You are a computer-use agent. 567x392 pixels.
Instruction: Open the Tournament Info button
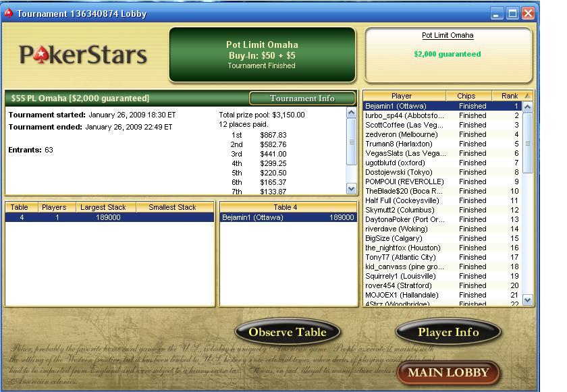(302, 99)
